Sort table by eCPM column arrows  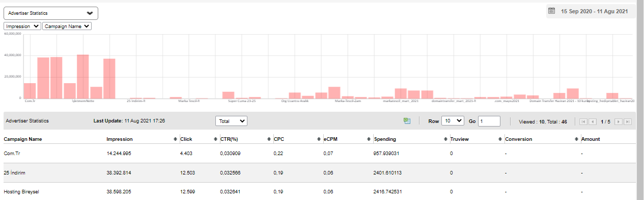(369, 139)
